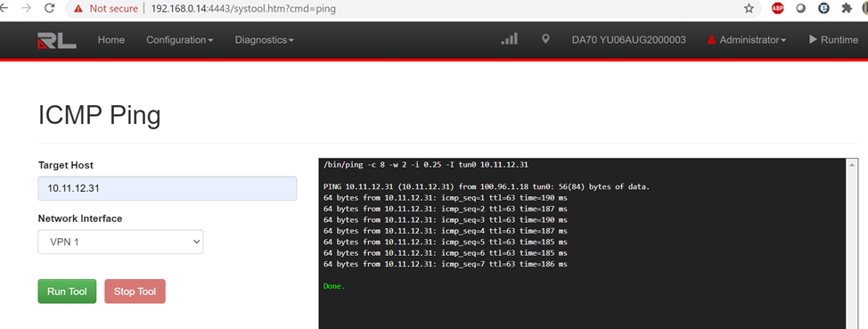The image size is (868, 329).
Task: Go to the Home menu item
Action: (x=111, y=40)
